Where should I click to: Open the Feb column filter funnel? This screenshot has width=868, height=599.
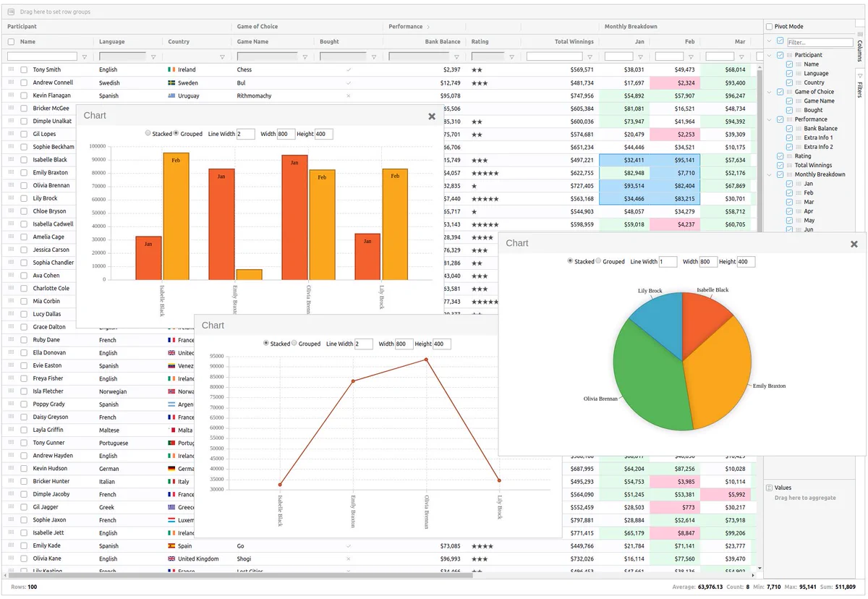point(691,56)
